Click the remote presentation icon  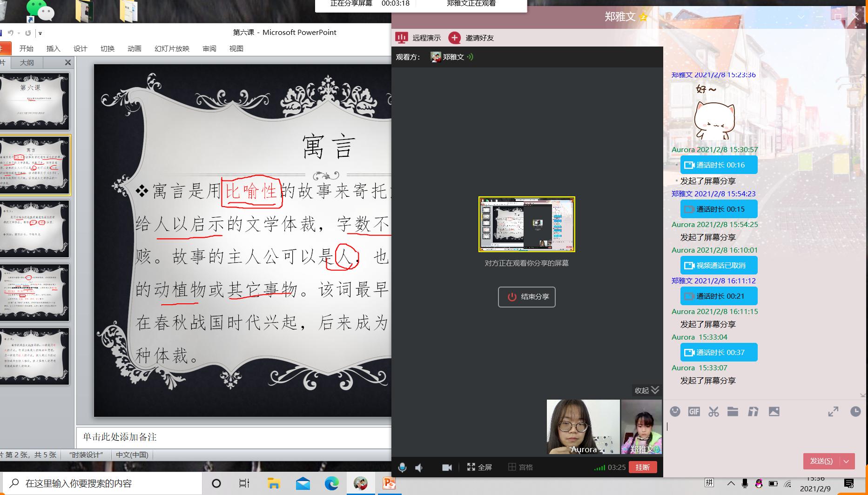401,38
